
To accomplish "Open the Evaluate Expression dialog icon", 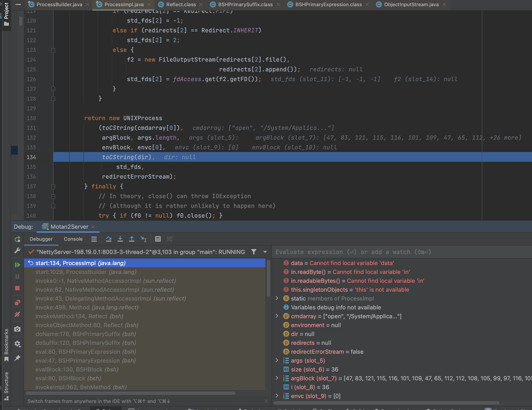I will coord(158,239).
